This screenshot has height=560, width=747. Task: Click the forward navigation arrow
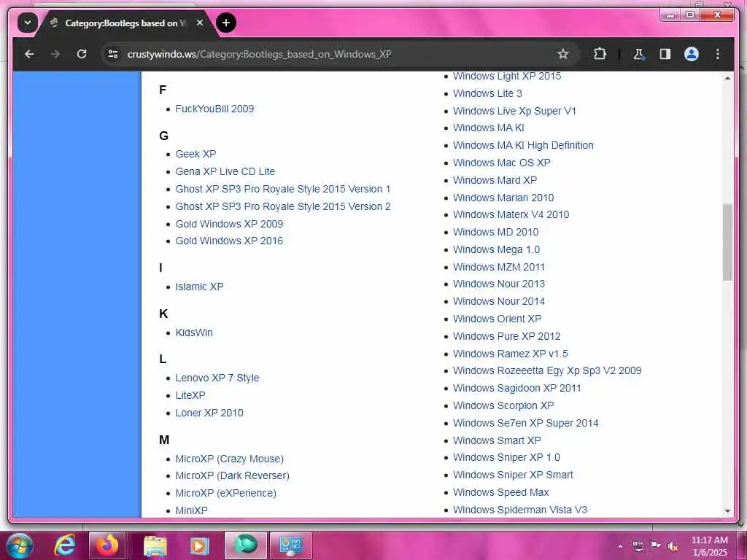tap(55, 54)
